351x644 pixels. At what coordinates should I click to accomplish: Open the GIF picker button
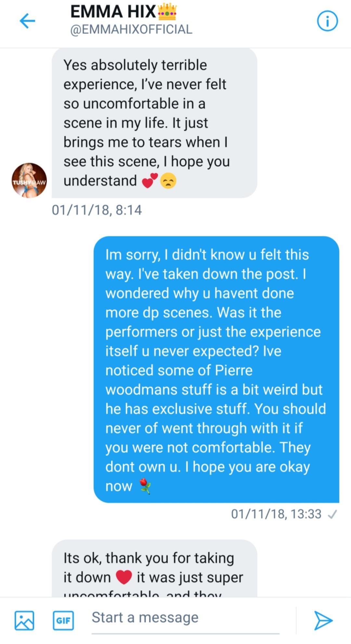[63, 620]
